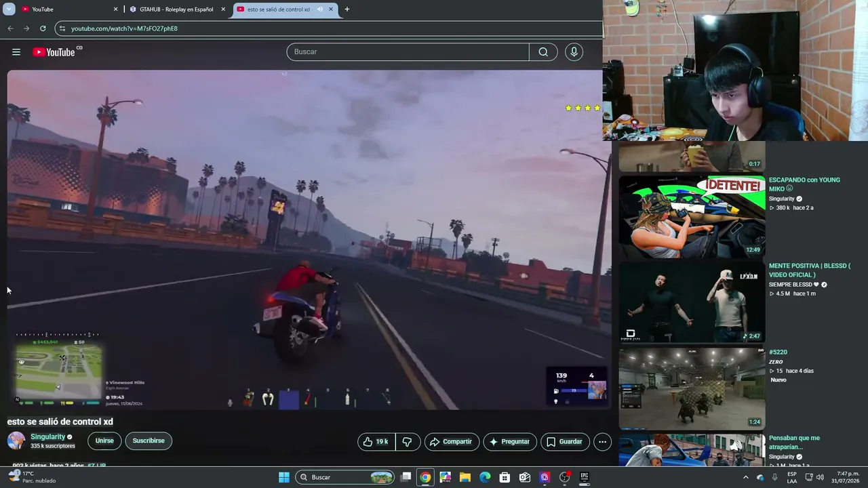The width and height of the screenshot is (868, 488).
Task: Switch the ESP LAA input language
Action: [x=792, y=477]
